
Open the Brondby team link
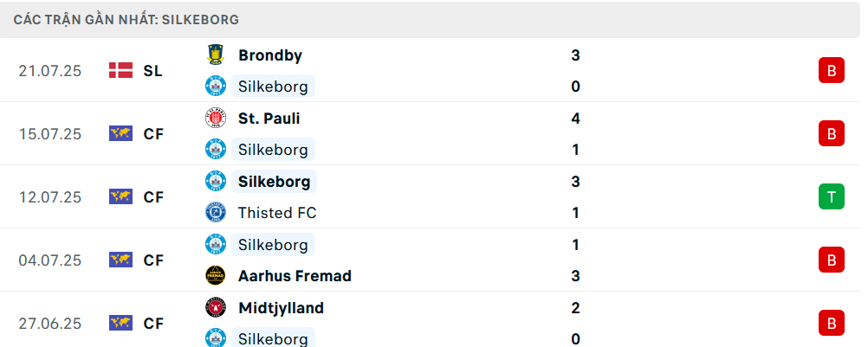(270, 55)
